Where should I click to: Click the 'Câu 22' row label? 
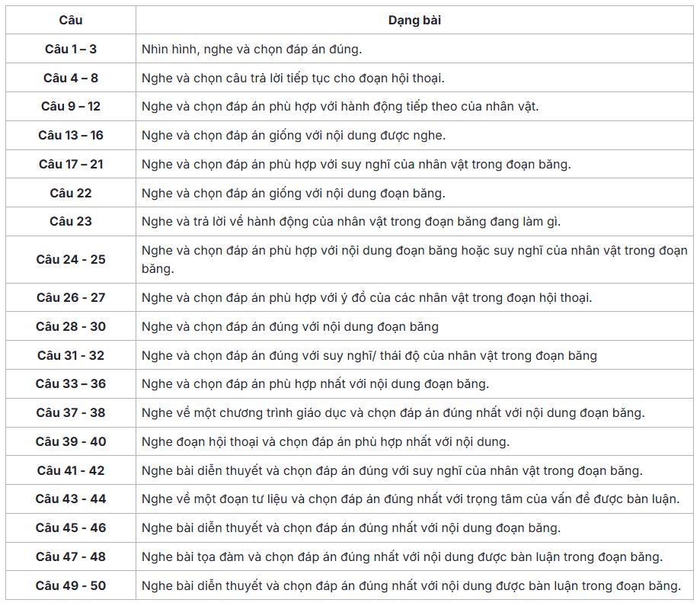pyautogui.click(x=71, y=193)
